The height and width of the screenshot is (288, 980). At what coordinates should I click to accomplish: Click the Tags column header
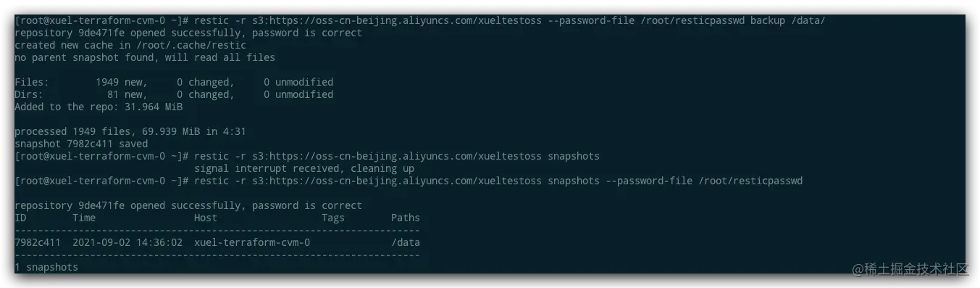click(333, 218)
